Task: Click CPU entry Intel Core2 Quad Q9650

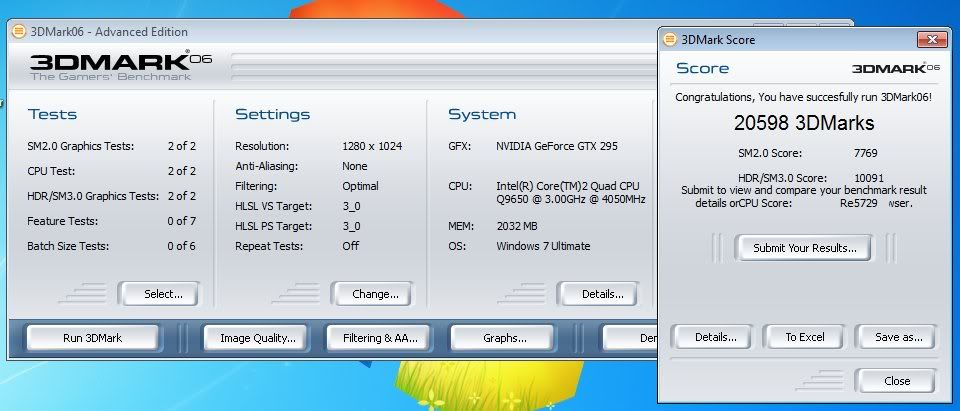Action: 571,193
